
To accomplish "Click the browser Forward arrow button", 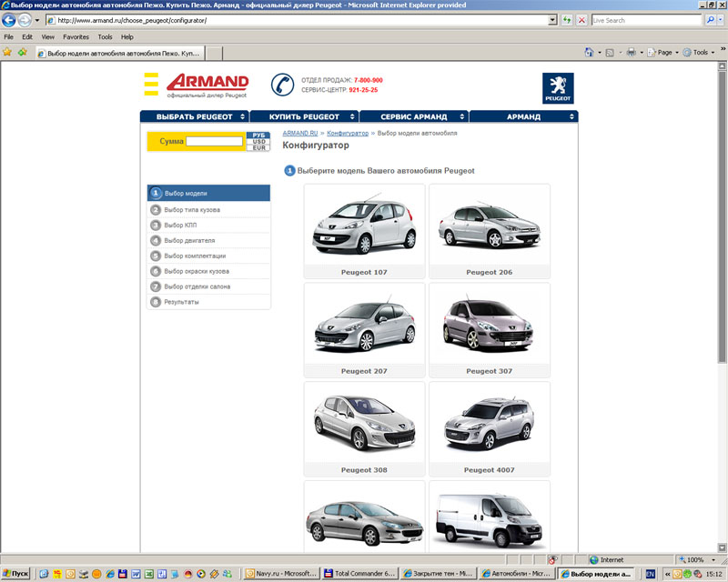I will pos(25,20).
